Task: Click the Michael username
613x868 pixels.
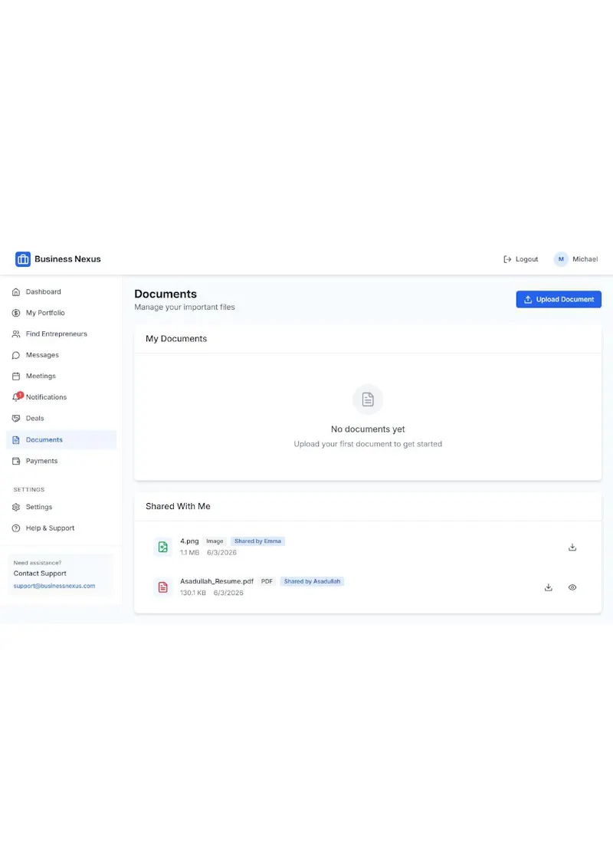Action: (585, 259)
